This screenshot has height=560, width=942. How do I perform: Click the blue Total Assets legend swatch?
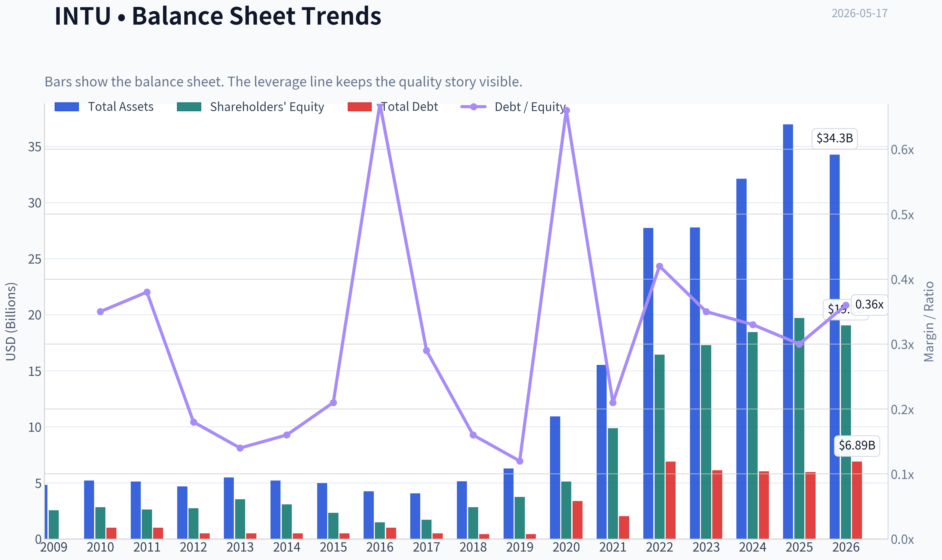[x=67, y=107]
